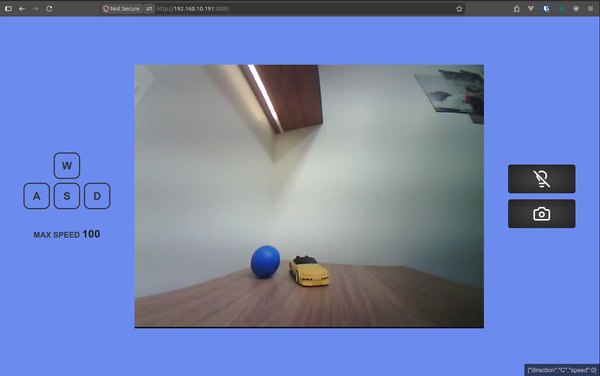Reload the page with the refresh icon
Image resolution: width=600 pixels, height=376 pixels.
pyautogui.click(x=49, y=8)
